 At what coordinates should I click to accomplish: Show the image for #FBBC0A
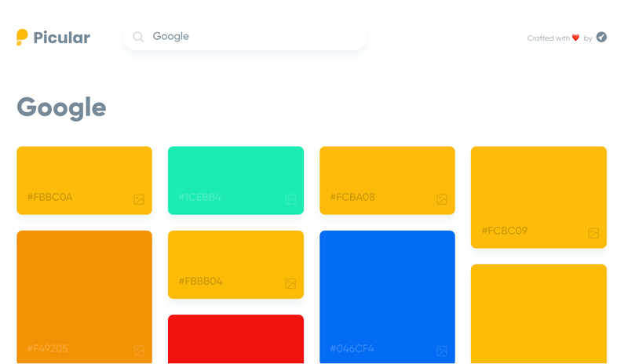[x=139, y=199]
